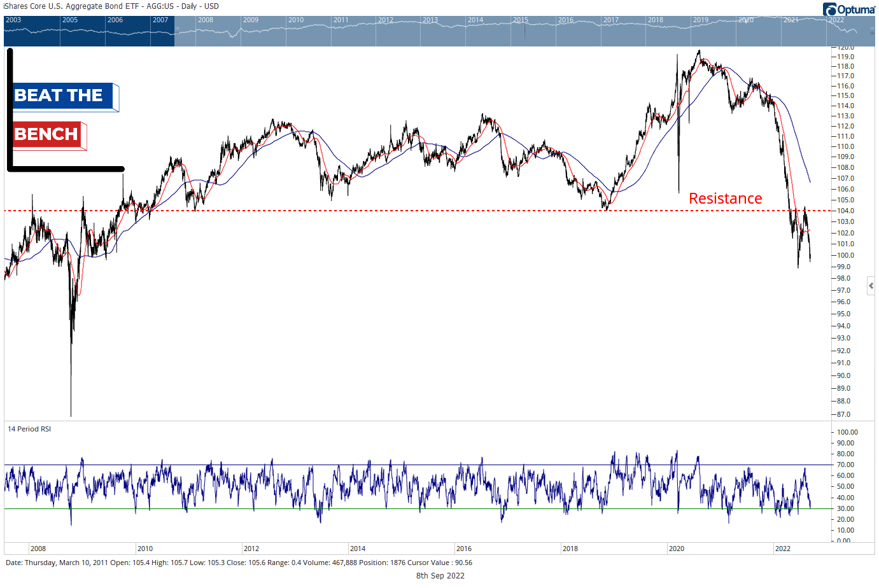
Task: Click 2008 on the bottom date axis
Action: coord(38,549)
